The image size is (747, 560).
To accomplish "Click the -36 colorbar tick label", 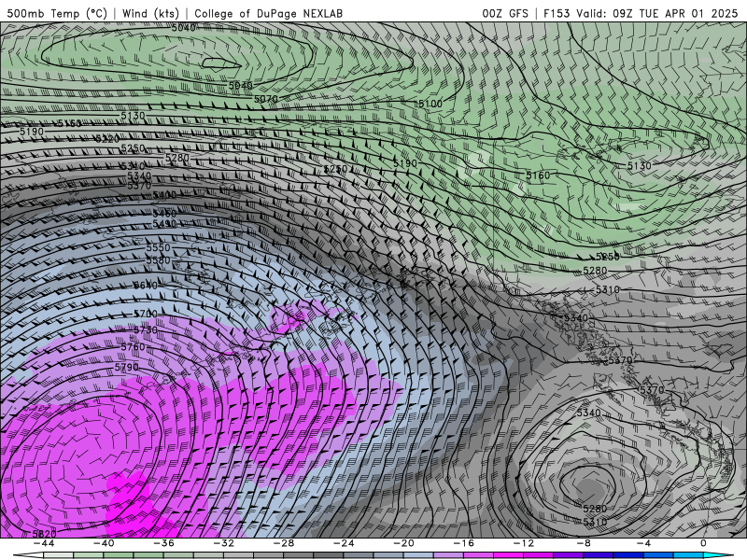I will [x=164, y=543].
